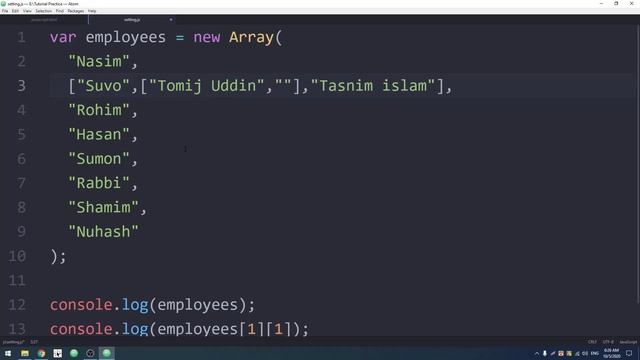Open the volume tray icon
Viewport: 640px width, 360px height.
click(585, 353)
